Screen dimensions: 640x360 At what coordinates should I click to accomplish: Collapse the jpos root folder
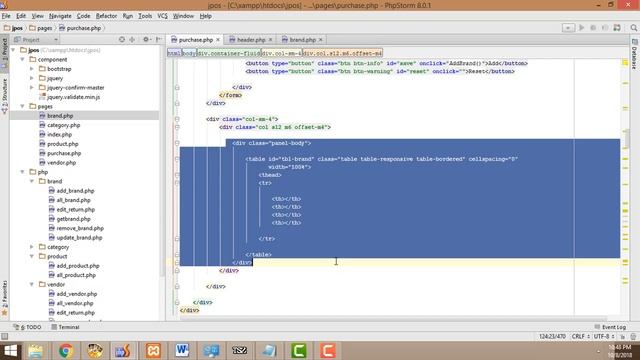(13, 50)
